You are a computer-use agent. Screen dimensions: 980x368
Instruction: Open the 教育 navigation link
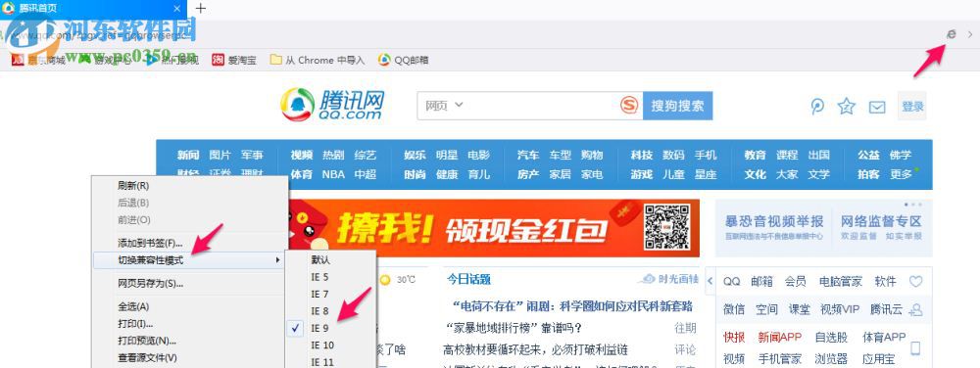pos(756,155)
